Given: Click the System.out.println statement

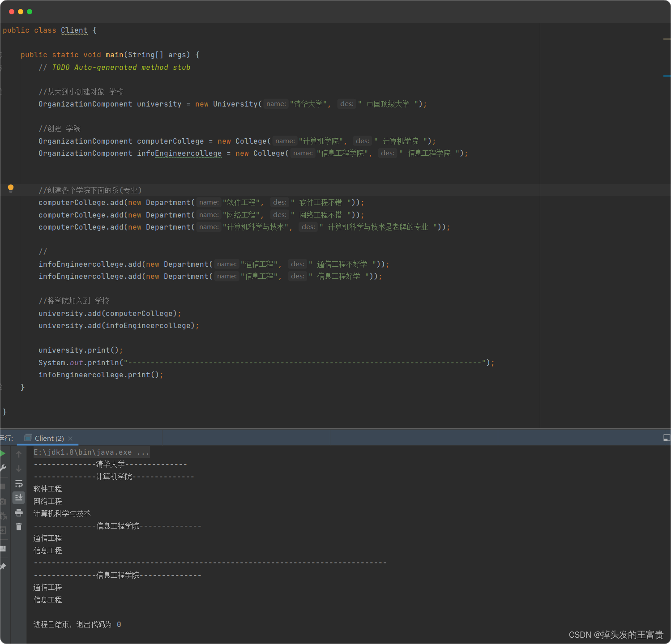Looking at the screenshot, I should click(266, 363).
